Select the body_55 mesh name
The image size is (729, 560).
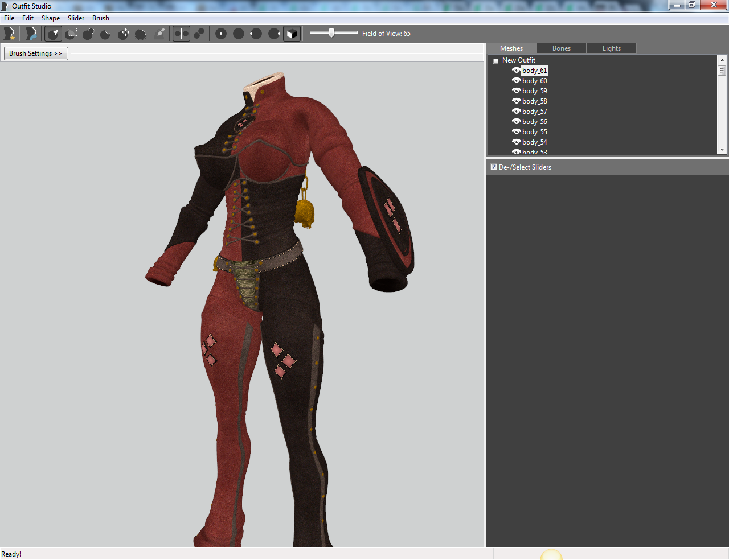pyautogui.click(x=535, y=132)
